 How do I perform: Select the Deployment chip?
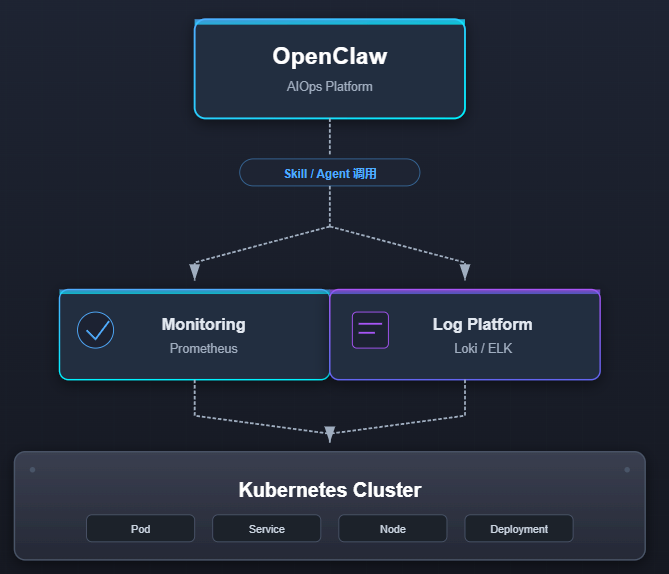tap(519, 528)
